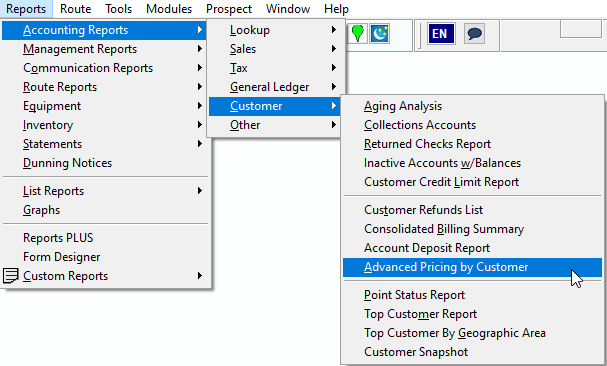The width and height of the screenshot is (607, 366).
Task: Click the speech bubble chat icon
Action: pos(474,34)
